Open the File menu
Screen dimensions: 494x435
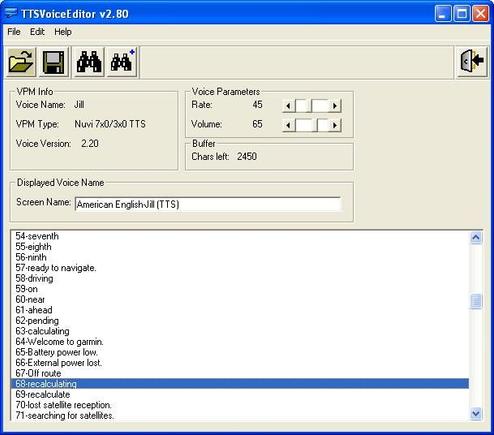[x=14, y=32]
